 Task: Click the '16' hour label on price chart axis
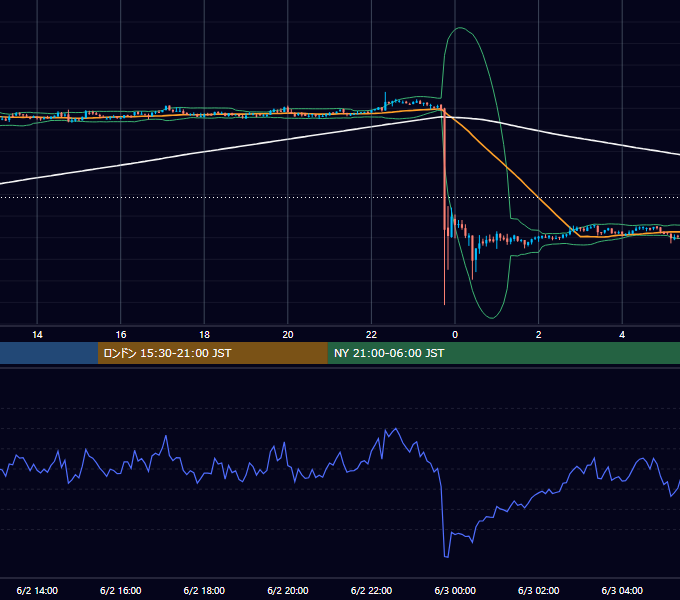121,335
